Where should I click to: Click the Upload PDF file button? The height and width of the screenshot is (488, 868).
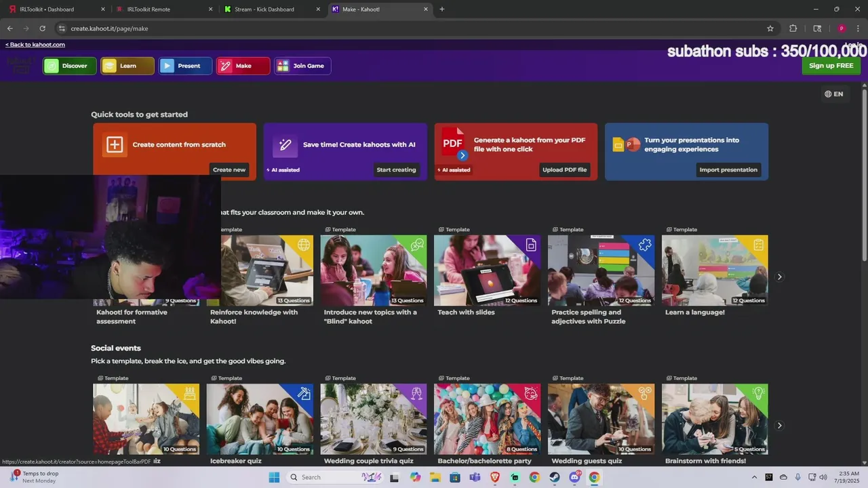point(564,169)
